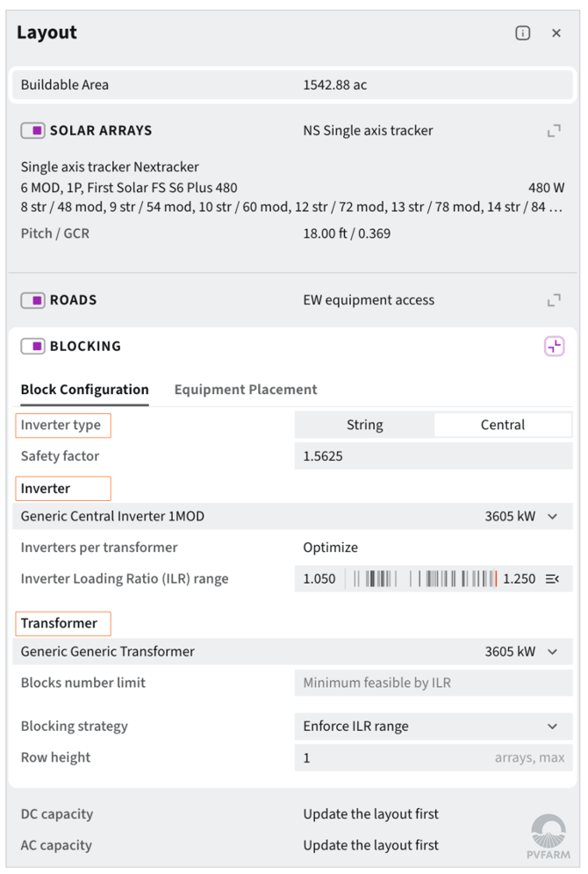Screen dimensions: 588x874
Task: Open the ILR range list options icon
Action: 552,579
